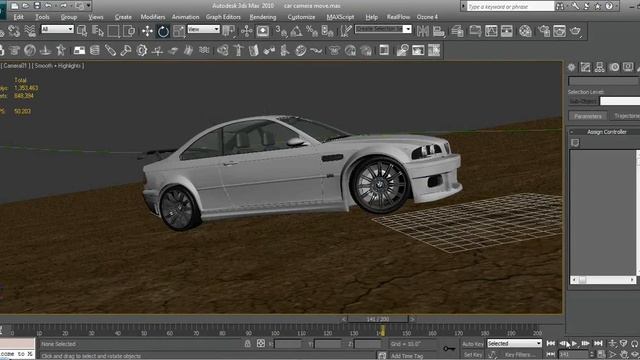
Task: Open the Named Selection Sets dropdown
Action: click(383, 29)
